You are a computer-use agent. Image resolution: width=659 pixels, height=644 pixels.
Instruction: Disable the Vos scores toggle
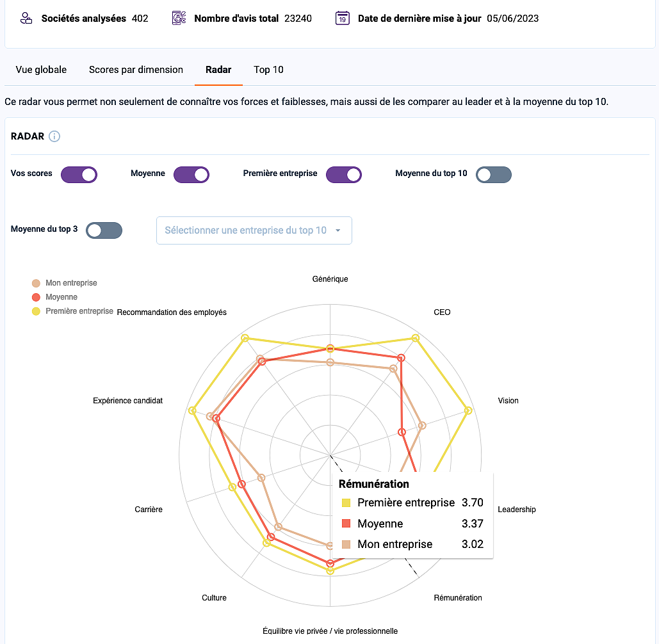coord(79,175)
